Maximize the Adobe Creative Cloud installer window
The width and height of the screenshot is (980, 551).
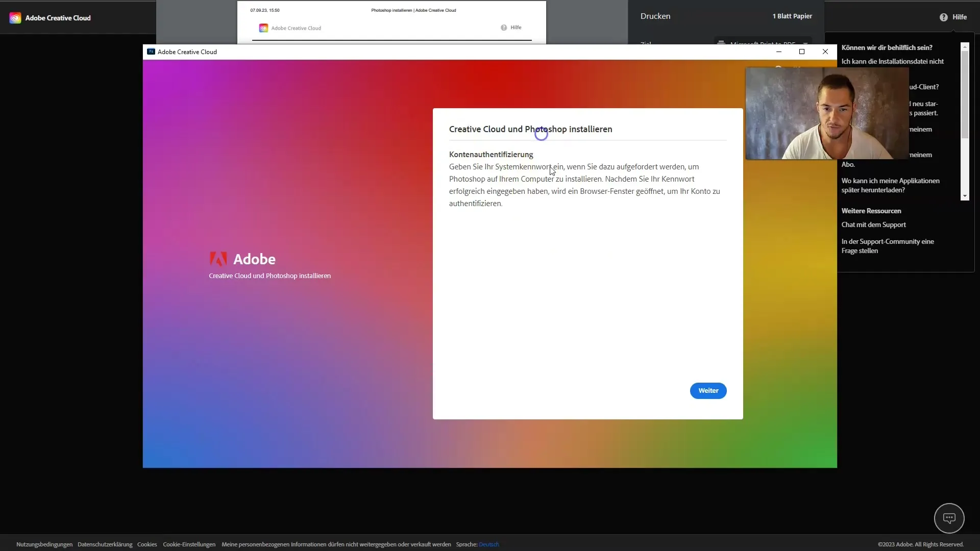[802, 52]
